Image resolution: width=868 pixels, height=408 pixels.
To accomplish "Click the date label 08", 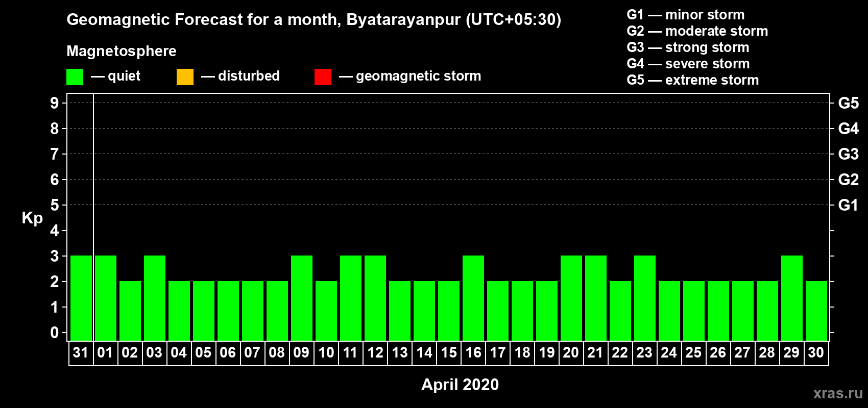I will point(277,352).
